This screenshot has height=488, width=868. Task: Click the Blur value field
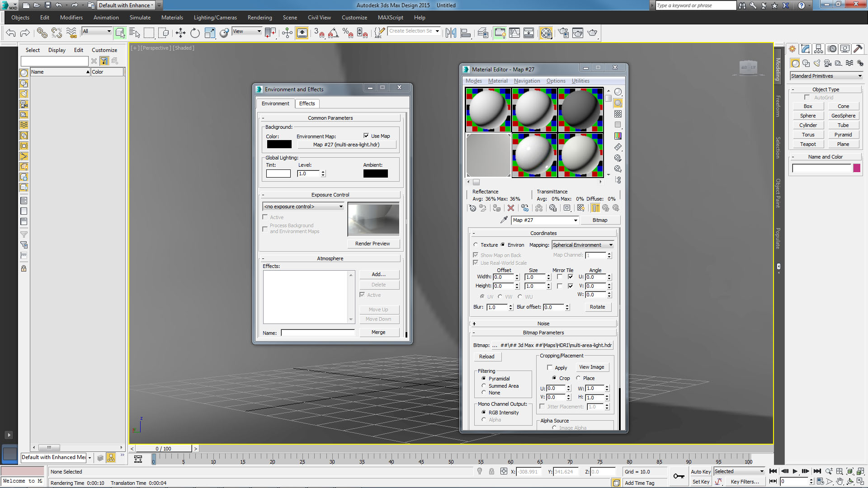[497, 307]
